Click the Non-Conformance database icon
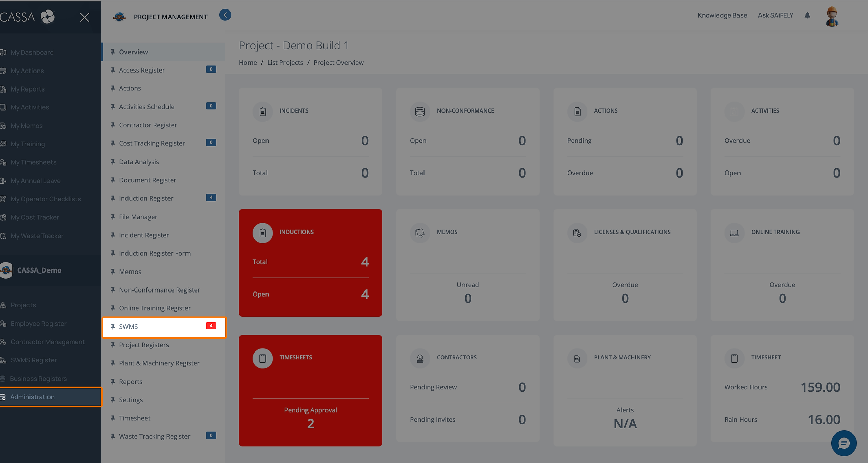Screen dimensions: 868x463 420,112
